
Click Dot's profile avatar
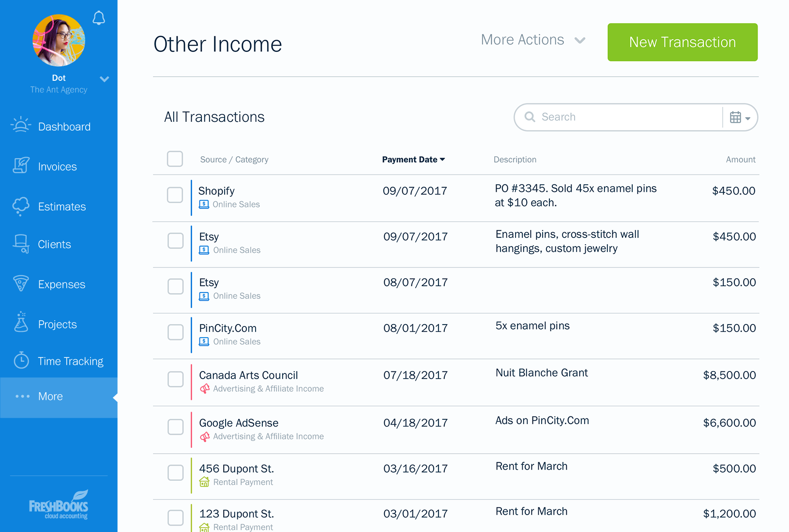(59, 41)
